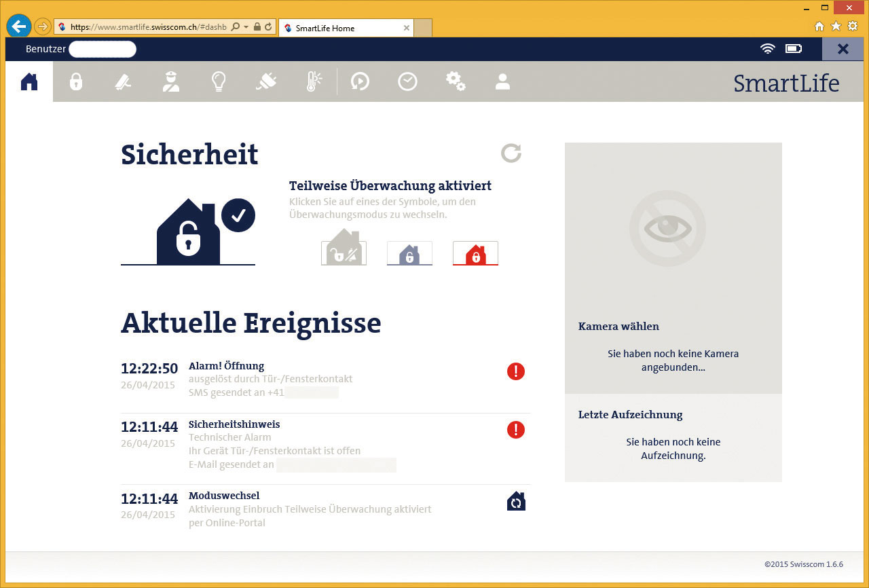
Task: Click the SmartLife logo
Action: point(786,83)
